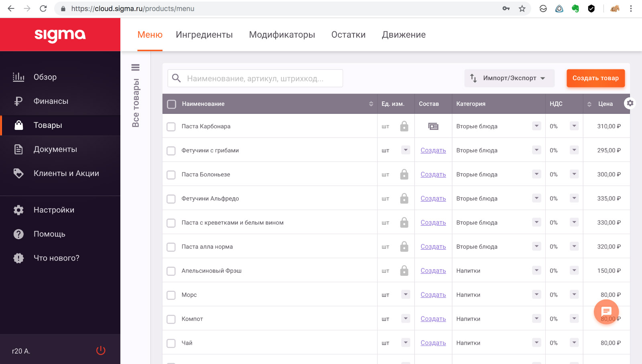Click the lock icon in Паста Карбонара row

[404, 126]
